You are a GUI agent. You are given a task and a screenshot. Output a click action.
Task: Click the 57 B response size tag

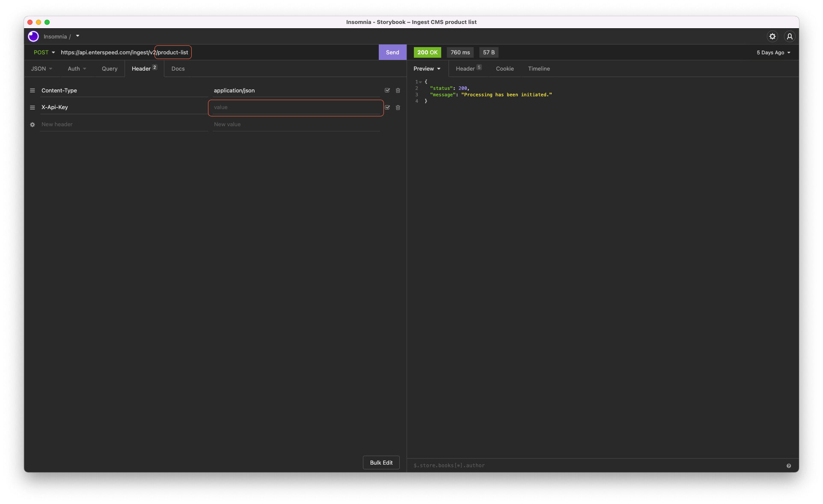tap(489, 52)
